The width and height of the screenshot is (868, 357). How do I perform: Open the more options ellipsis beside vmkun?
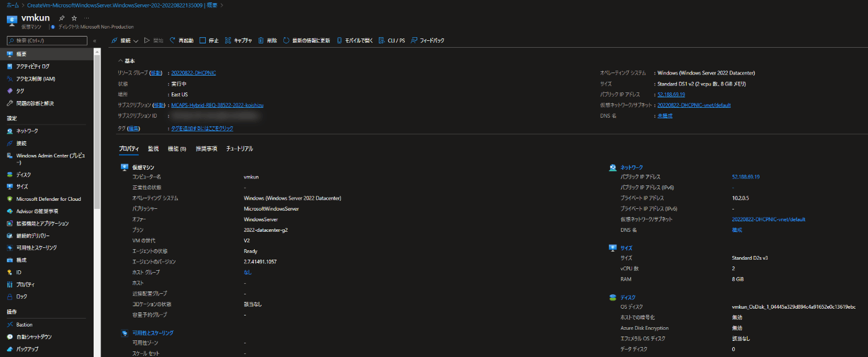(86, 18)
